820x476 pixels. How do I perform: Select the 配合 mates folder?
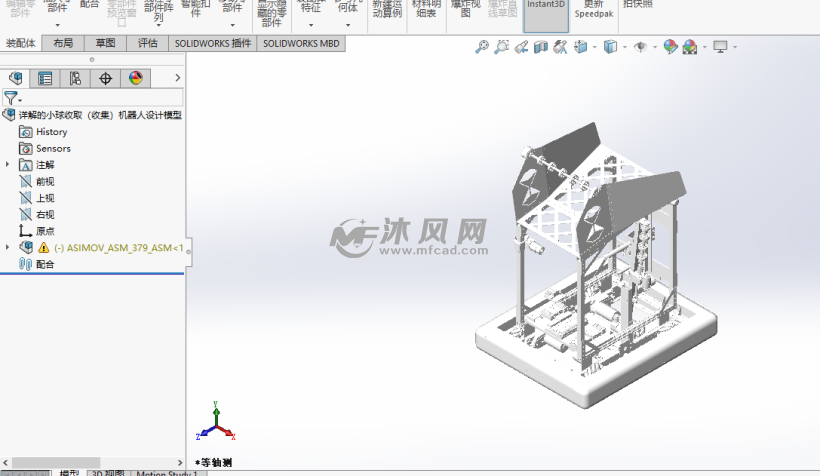tap(45, 265)
